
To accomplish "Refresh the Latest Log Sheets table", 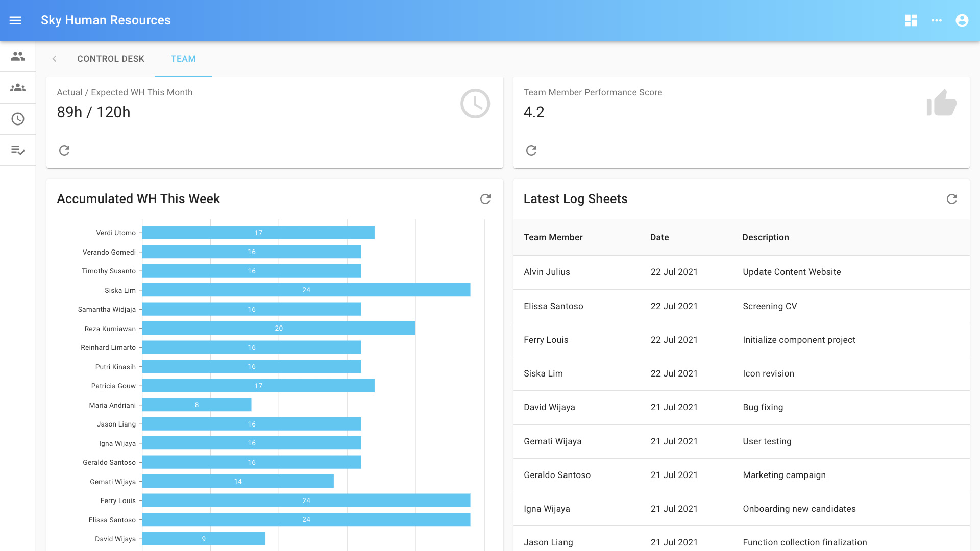I will (x=952, y=199).
